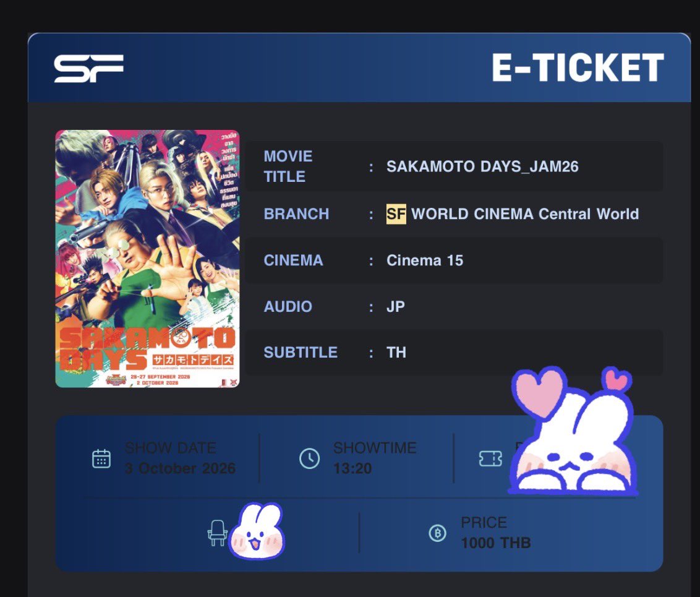Select the TH subtitle value
The image size is (700, 597).
[x=396, y=352]
